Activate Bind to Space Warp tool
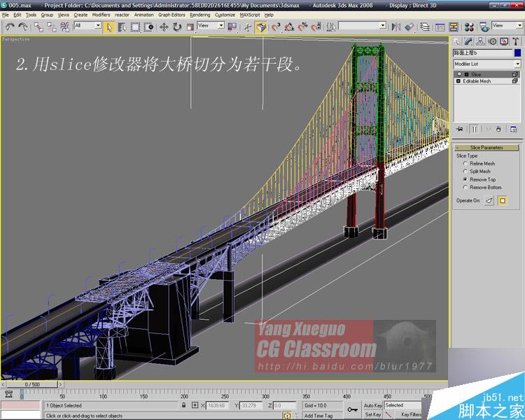This screenshot has width=525, height=420. click(x=64, y=27)
